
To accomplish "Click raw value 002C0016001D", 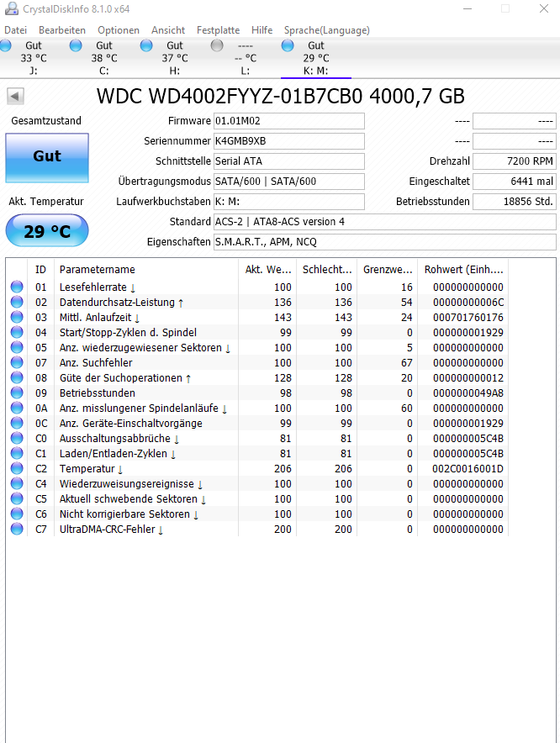I will [x=468, y=469].
